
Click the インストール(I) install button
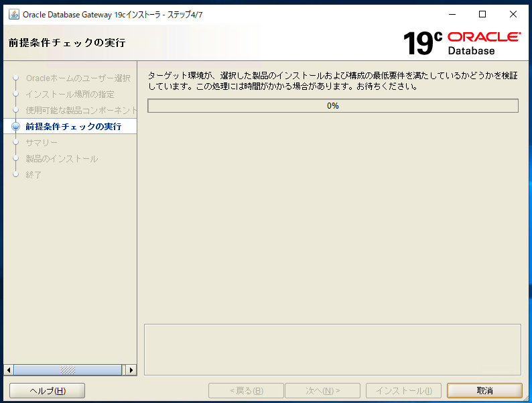pyautogui.click(x=403, y=391)
